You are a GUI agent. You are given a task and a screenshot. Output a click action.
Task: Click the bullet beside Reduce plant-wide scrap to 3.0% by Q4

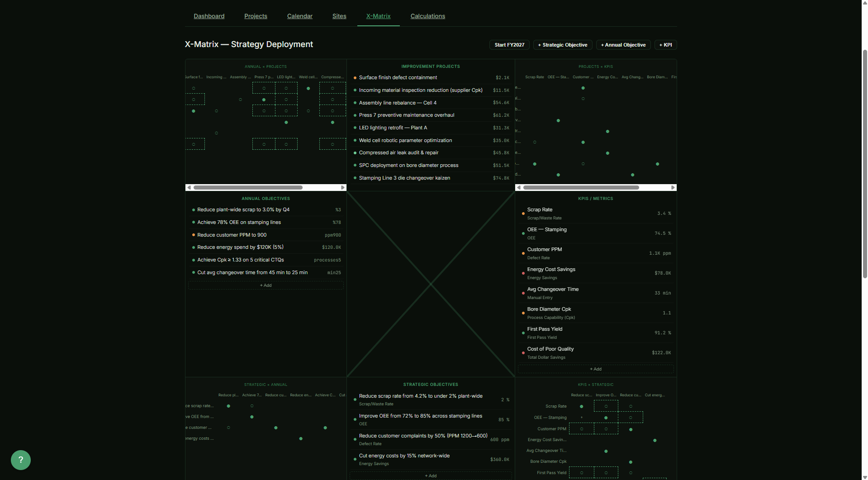pos(194,209)
